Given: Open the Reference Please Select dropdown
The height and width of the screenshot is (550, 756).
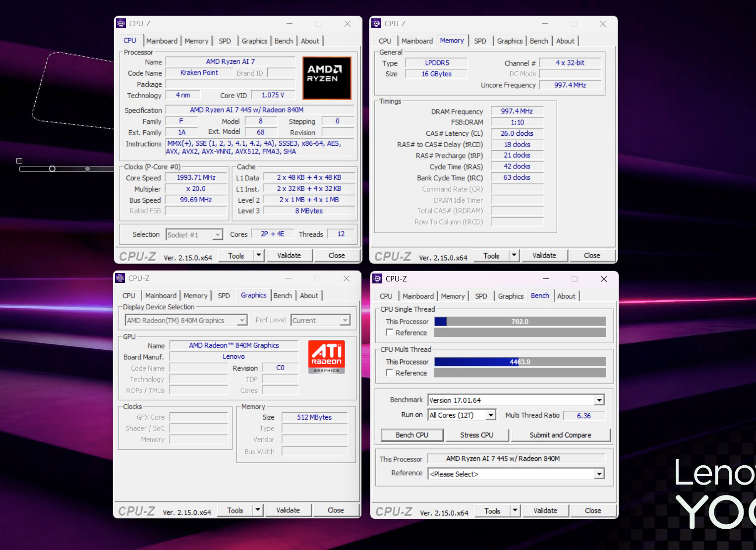Looking at the screenshot, I should tap(516, 474).
